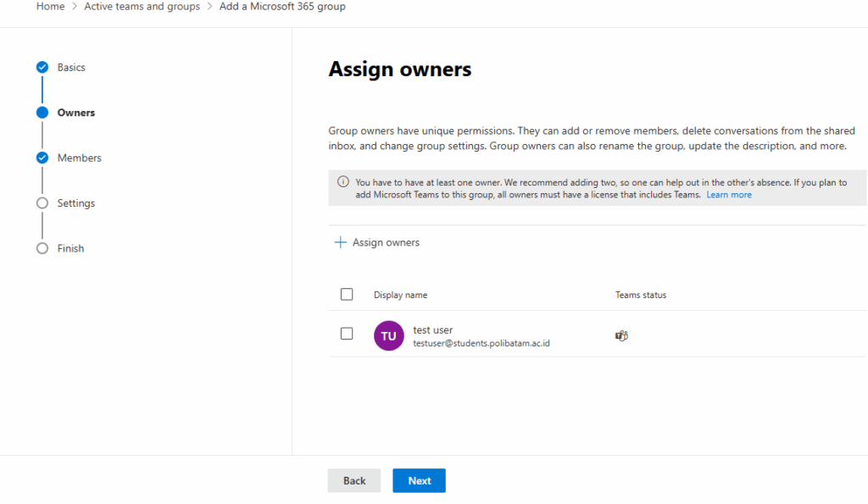Click the Teams status icon for test user
The height and width of the screenshot is (504, 868).
[x=621, y=336]
